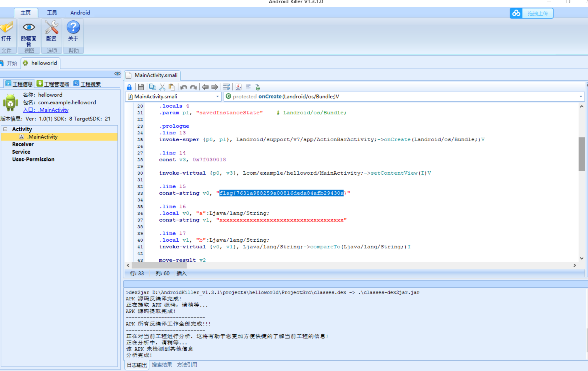This screenshot has height=371, width=588.
Task: Open the MainActivity.smali file dropdown
Action: (217, 96)
